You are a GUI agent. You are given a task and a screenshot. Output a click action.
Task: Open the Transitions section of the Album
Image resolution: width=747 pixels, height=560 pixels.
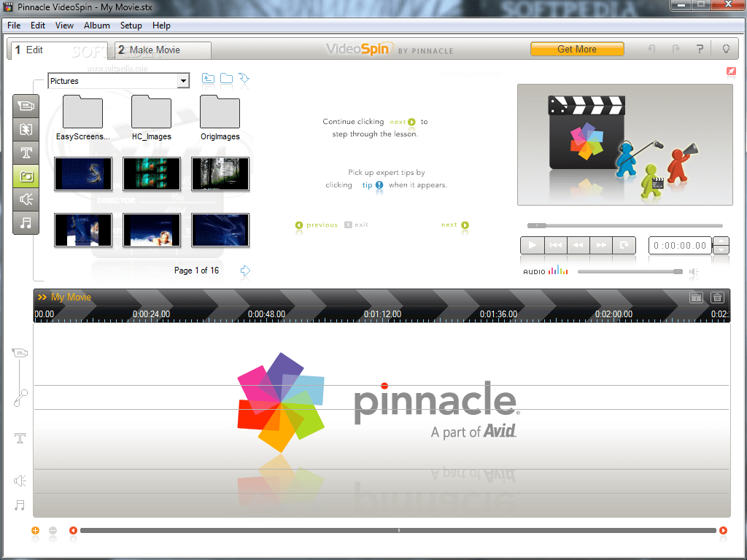[x=26, y=129]
